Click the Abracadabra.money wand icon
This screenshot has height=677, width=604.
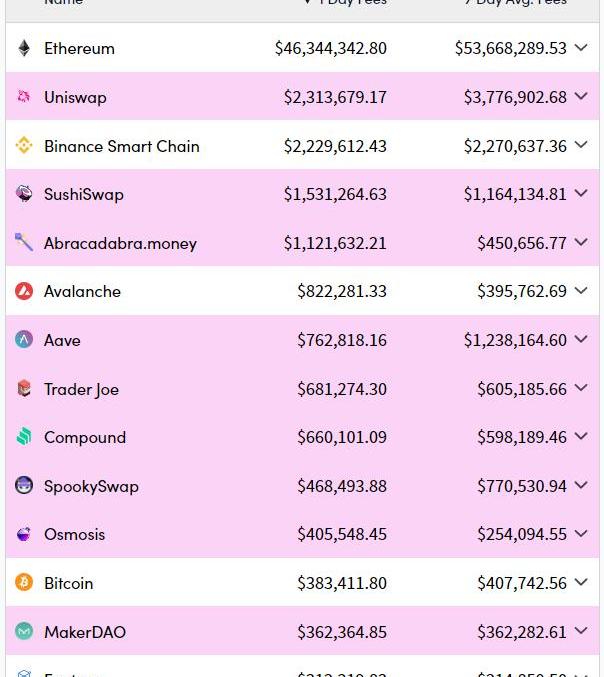click(x=24, y=242)
